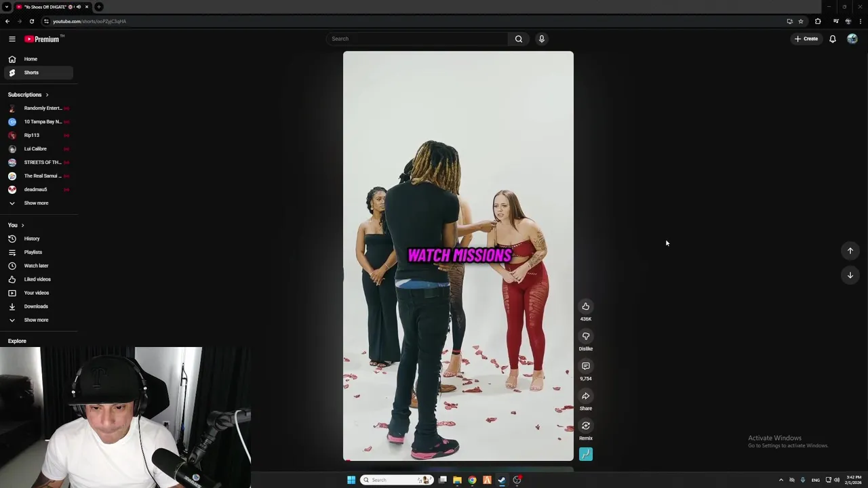Open Rip113 channel subscription
Image resolution: width=868 pixels, height=488 pixels.
39,136
